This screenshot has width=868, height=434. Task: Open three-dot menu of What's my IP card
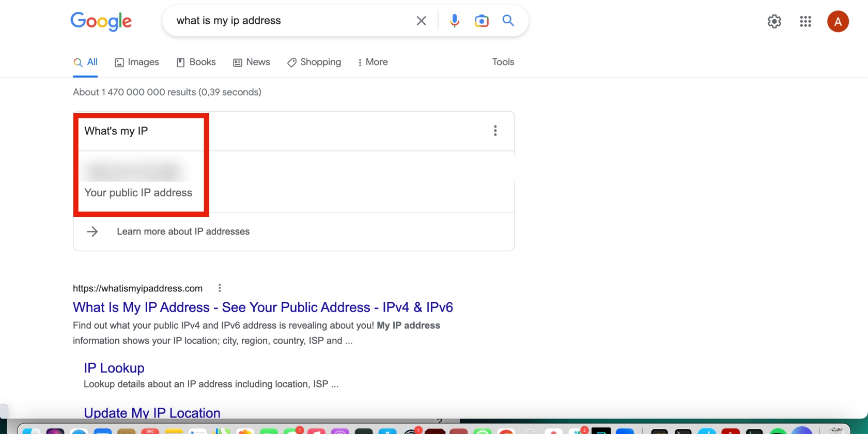pos(495,131)
